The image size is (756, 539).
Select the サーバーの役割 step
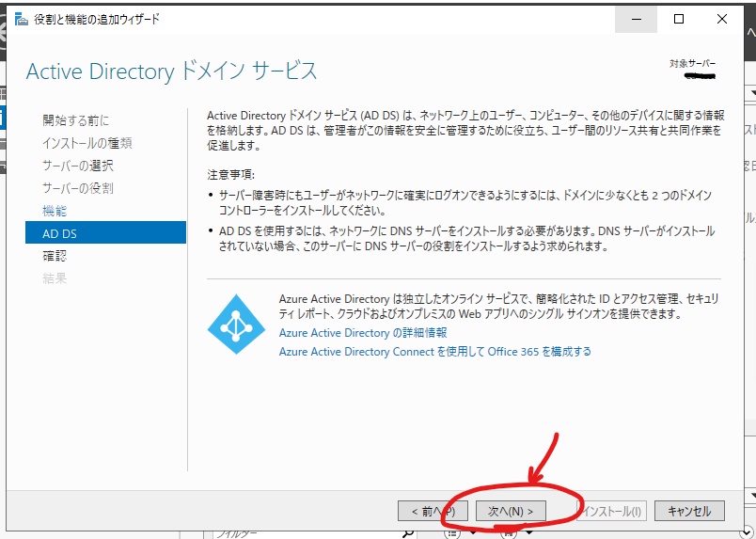[78, 188]
